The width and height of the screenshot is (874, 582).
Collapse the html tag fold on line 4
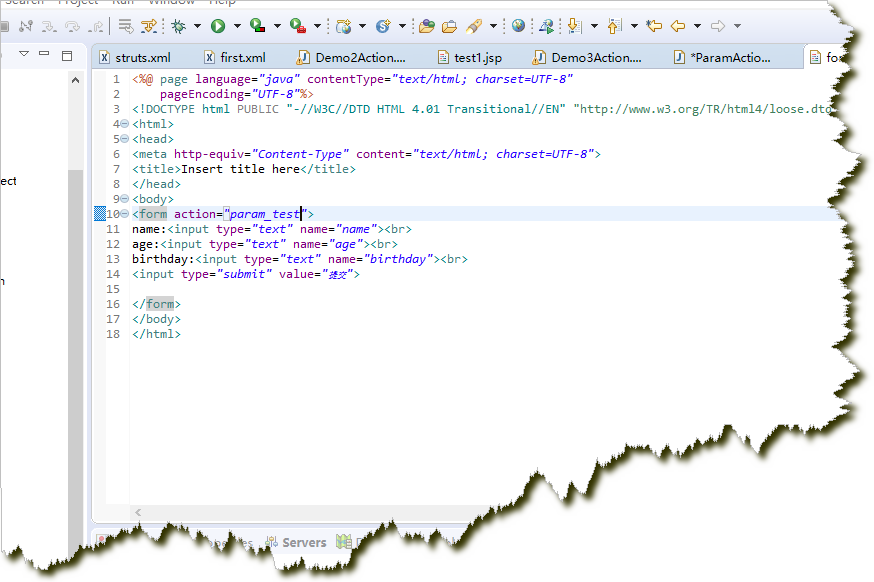125,124
